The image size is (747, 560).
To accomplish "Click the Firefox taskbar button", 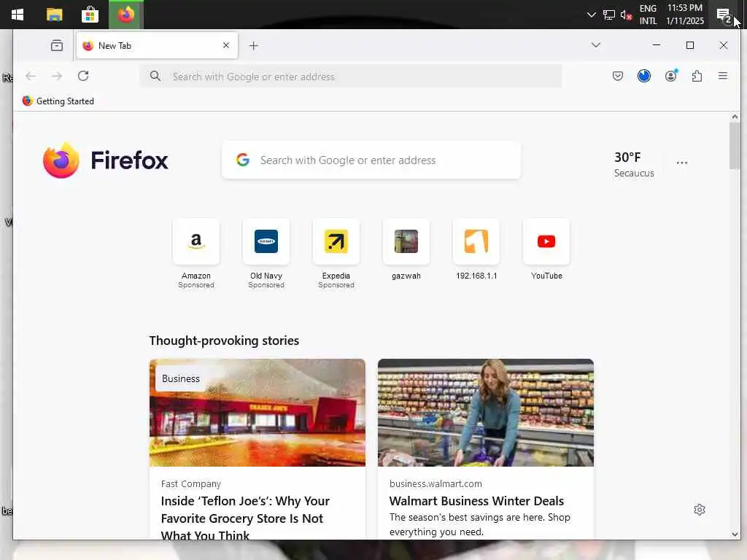I will pyautogui.click(x=126, y=15).
